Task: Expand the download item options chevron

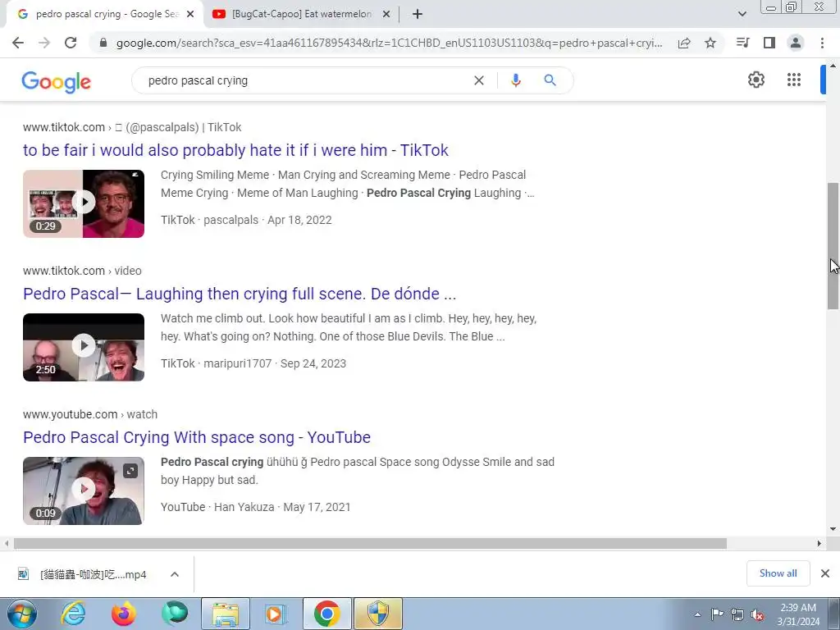Action: click(175, 574)
